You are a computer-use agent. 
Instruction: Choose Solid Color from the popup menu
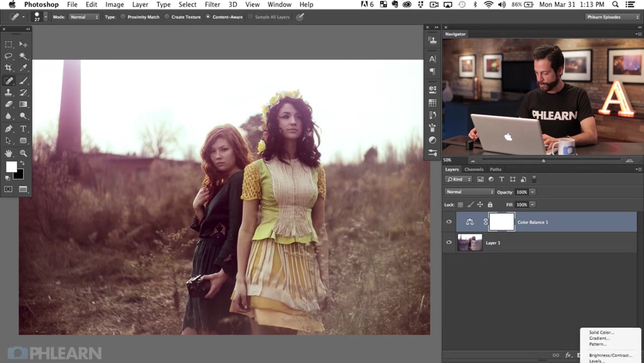tap(602, 332)
